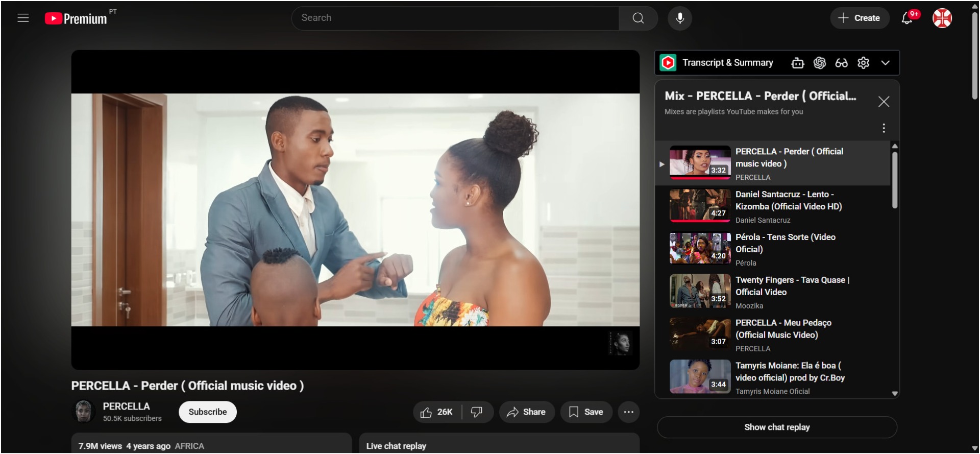Click the page vertical scrollbar
980x454 pixels.
coord(974,55)
